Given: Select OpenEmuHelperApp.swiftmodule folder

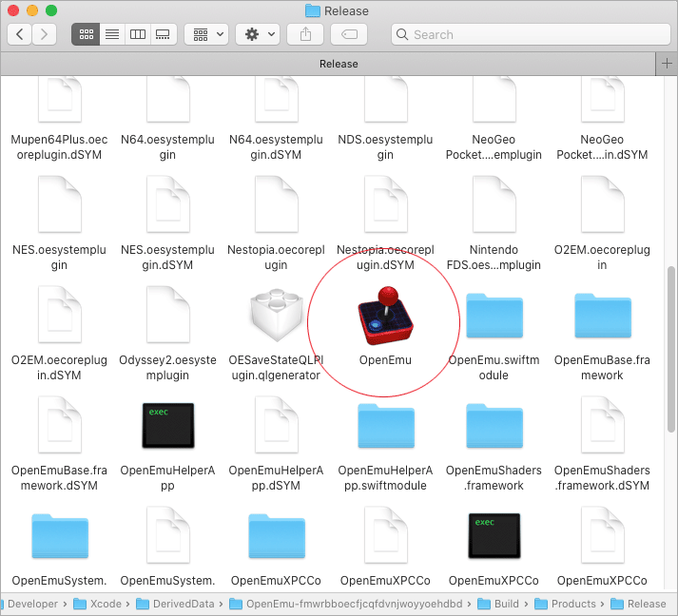Looking at the screenshot, I should point(386,426).
